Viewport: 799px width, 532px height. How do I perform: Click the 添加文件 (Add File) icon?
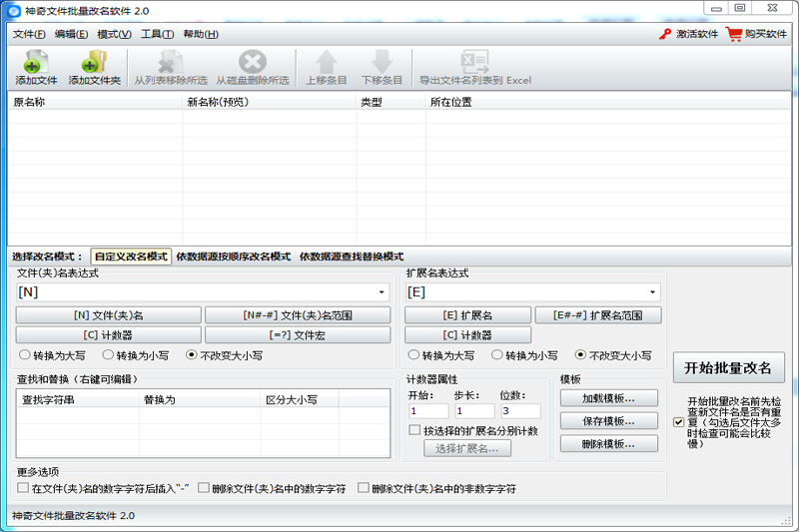36,63
